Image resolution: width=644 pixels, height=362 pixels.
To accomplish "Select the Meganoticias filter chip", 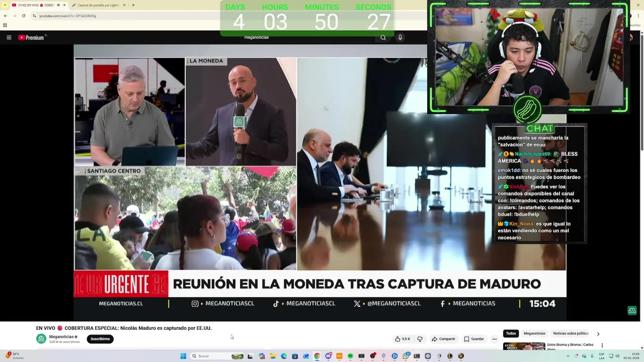I will click(x=534, y=333).
